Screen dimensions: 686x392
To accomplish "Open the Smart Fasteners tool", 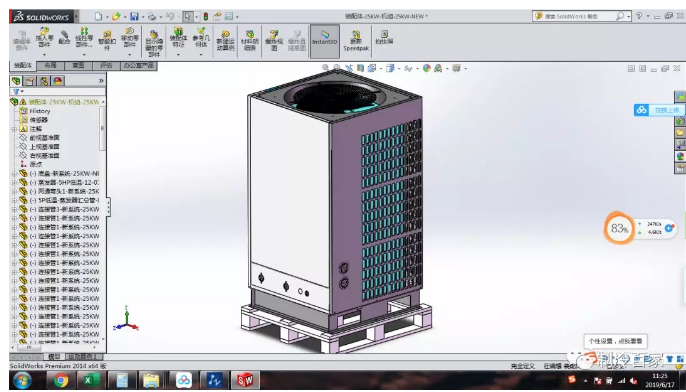I will pos(107,40).
